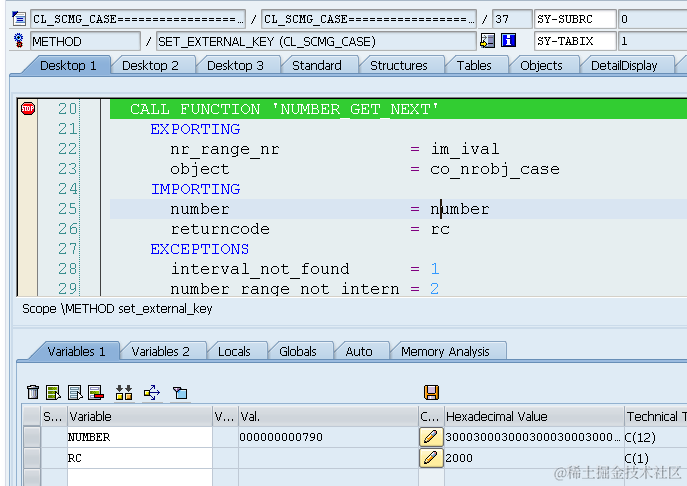Click the RC variable name cell

139,458
